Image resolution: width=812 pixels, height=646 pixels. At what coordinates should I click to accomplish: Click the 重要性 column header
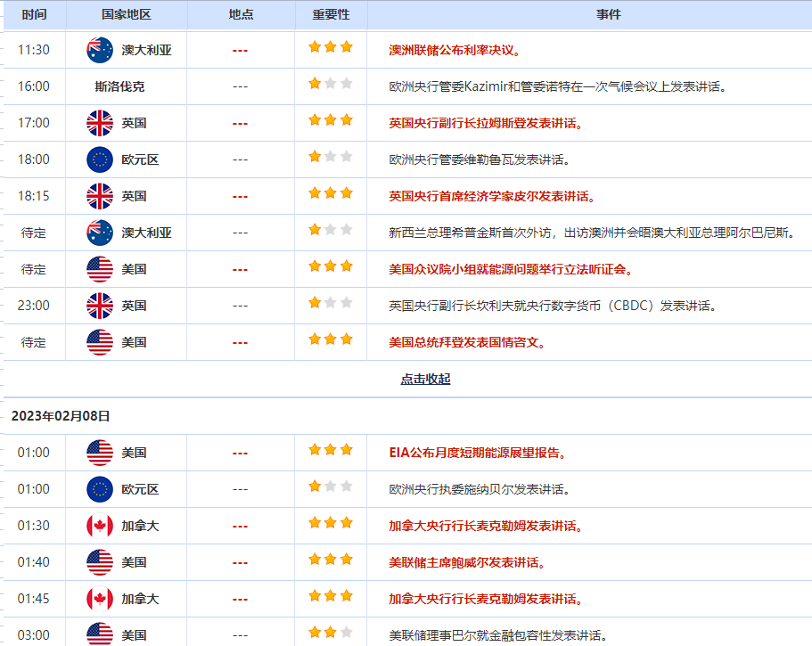pos(331,15)
